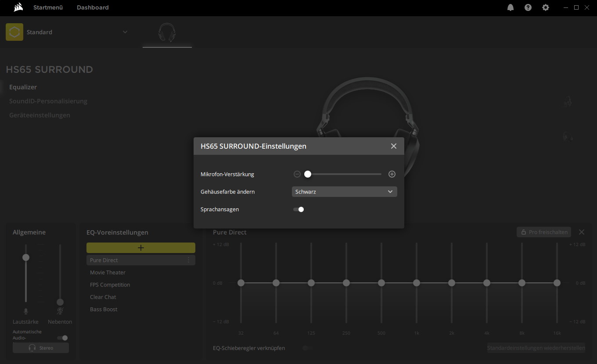The width and height of the screenshot is (597, 364).
Task: Increase microphone gain with plus icon
Action: pyautogui.click(x=392, y=174)
